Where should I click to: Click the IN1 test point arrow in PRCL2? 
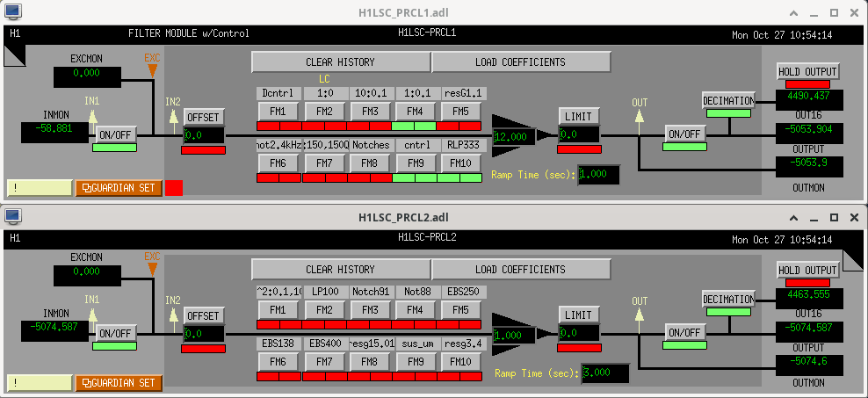[x=92, y=313]
